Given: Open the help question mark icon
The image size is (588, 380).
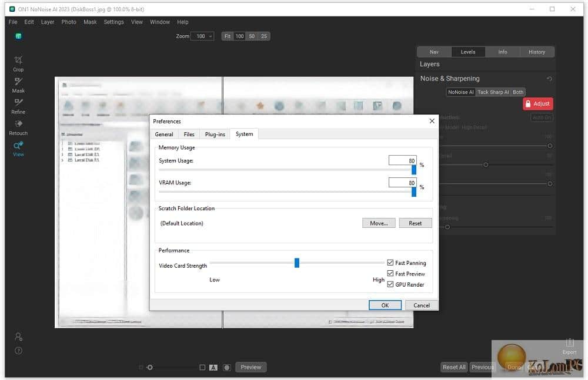Looking at the screenshot, I should 18,351.
